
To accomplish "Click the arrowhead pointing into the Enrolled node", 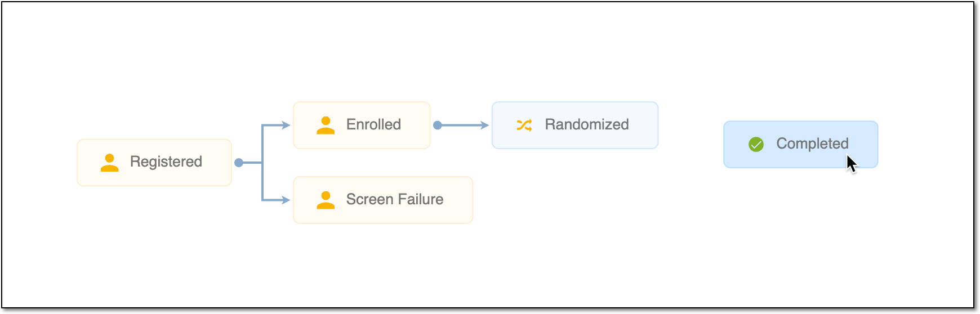I will 286,125.
